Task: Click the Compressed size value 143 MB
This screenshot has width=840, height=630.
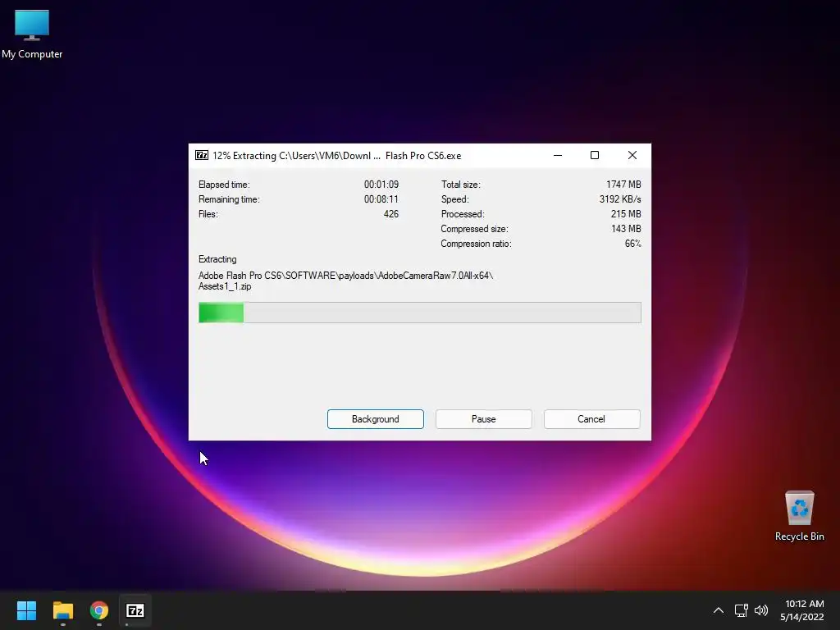Action: (x=626, y=229)
